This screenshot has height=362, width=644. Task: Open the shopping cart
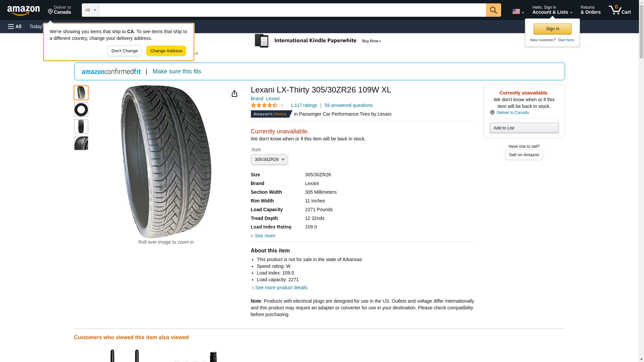click(620, 10)
